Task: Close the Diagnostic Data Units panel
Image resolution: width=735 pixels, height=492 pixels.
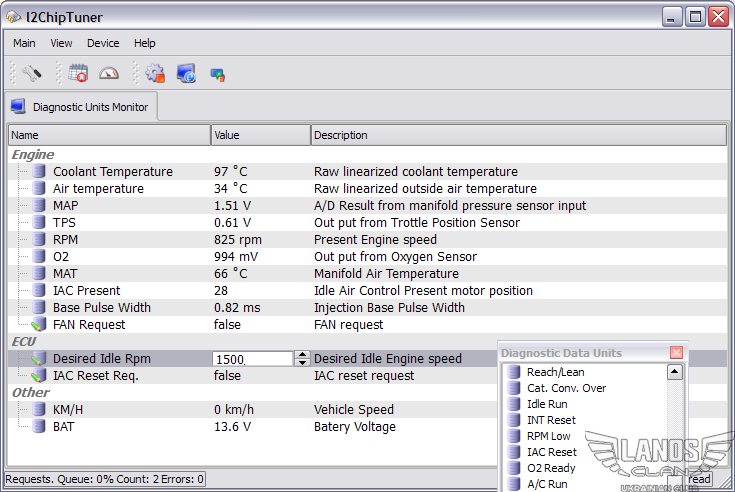Action: [x=677, y=353]
